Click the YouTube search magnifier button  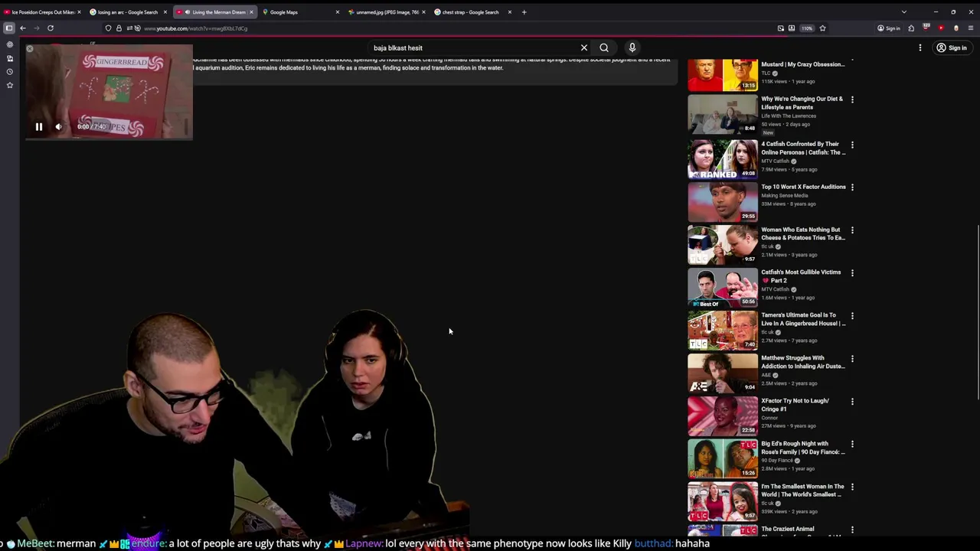(x=604, y=47)
